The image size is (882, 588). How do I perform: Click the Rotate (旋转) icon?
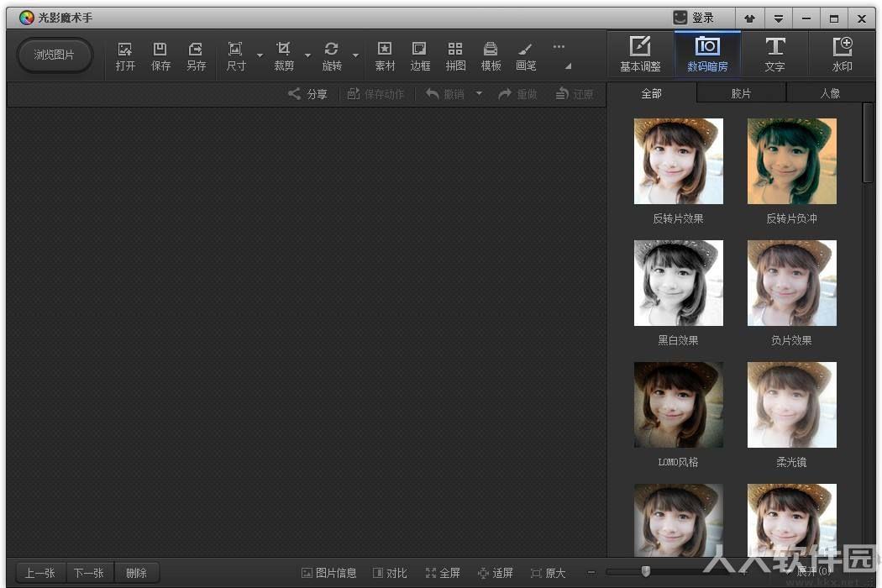click(x=331, y=49)
